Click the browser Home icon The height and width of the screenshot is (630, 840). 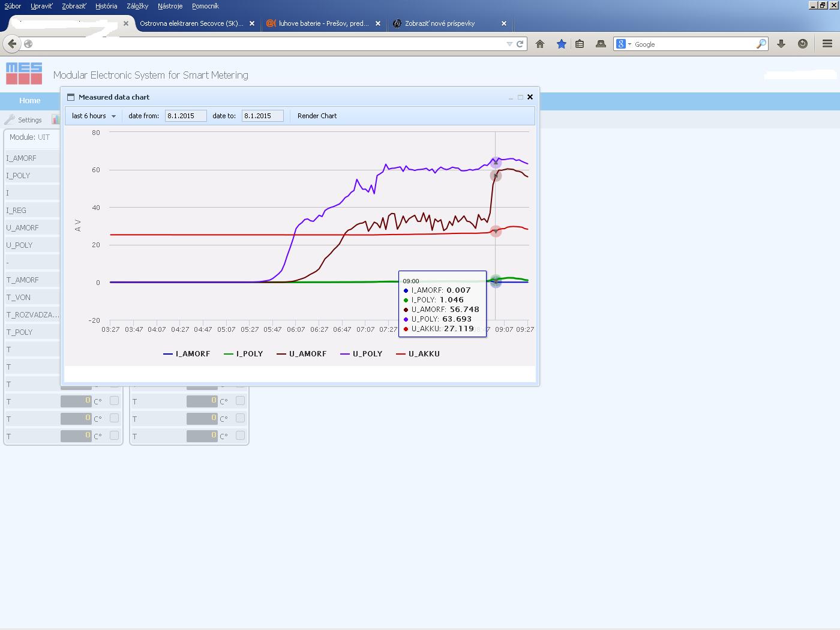540,44
